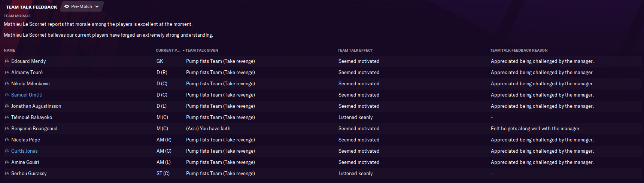Sort by Team Talk Feedback Reason header
644x183 pixels.
pos(519,51)
